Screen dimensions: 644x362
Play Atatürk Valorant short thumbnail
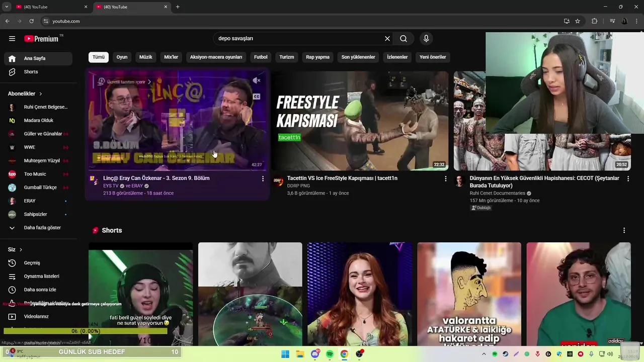coord(469,294)
